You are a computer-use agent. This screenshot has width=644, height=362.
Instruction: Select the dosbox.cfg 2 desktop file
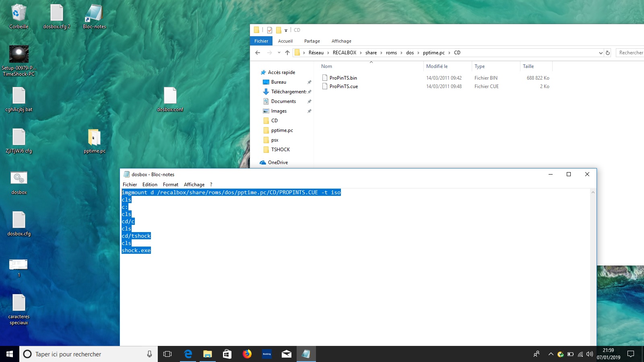(56, 16)
